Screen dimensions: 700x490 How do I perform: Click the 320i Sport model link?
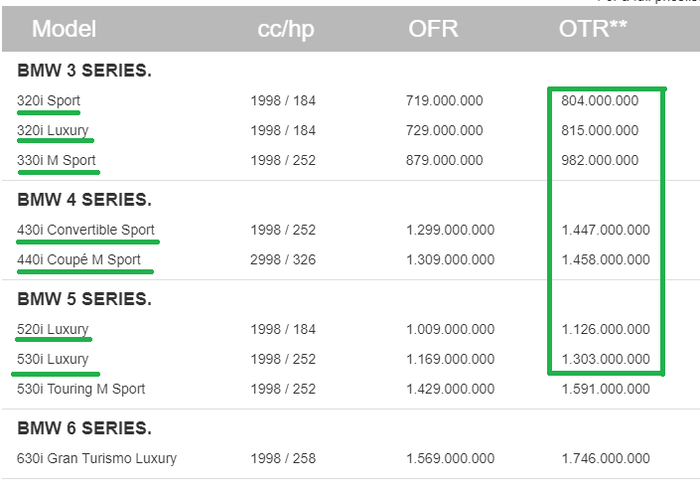point(49,101)
